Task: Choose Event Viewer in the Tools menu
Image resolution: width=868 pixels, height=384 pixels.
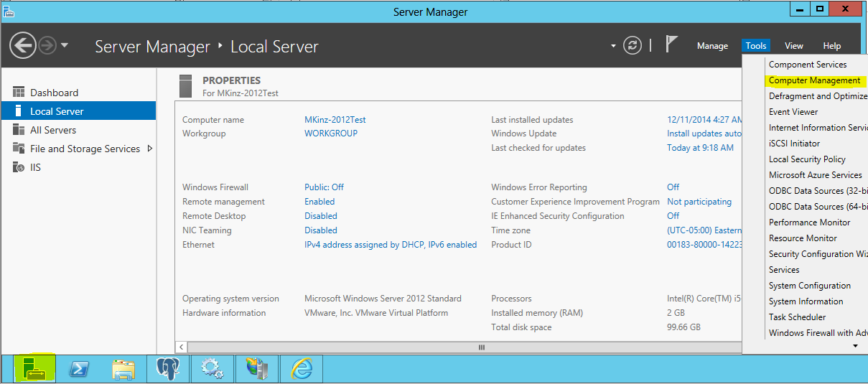Action: point(793,112)
